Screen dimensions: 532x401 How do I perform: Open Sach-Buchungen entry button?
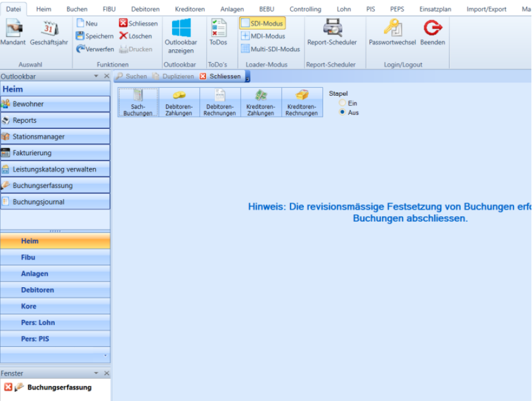(x=138, y=102)
